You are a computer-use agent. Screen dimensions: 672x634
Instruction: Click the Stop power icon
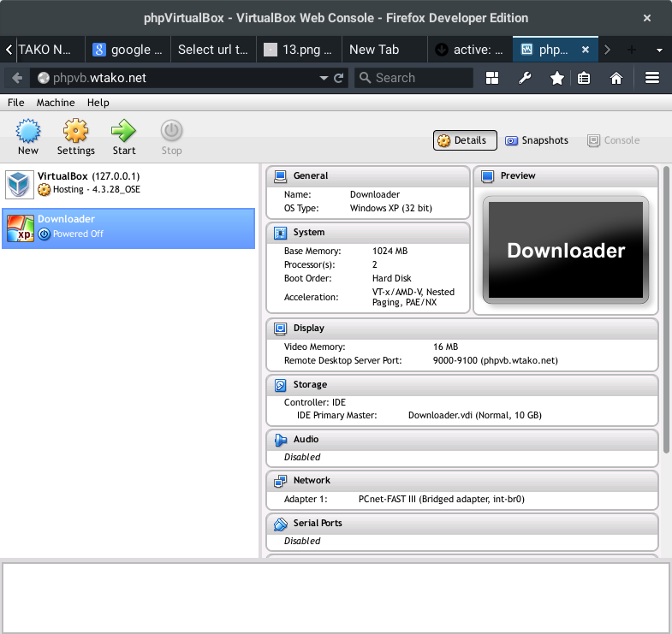tap(171, 131)
